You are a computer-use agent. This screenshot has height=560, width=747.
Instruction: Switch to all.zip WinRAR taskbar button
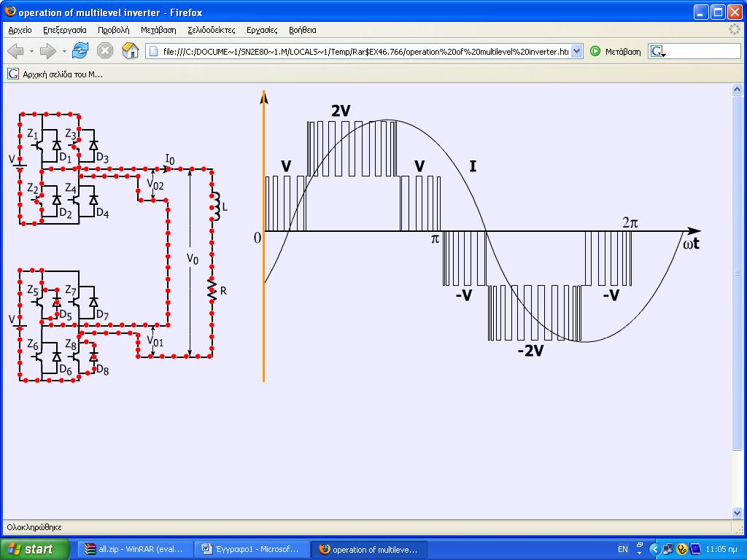[135, 549]
